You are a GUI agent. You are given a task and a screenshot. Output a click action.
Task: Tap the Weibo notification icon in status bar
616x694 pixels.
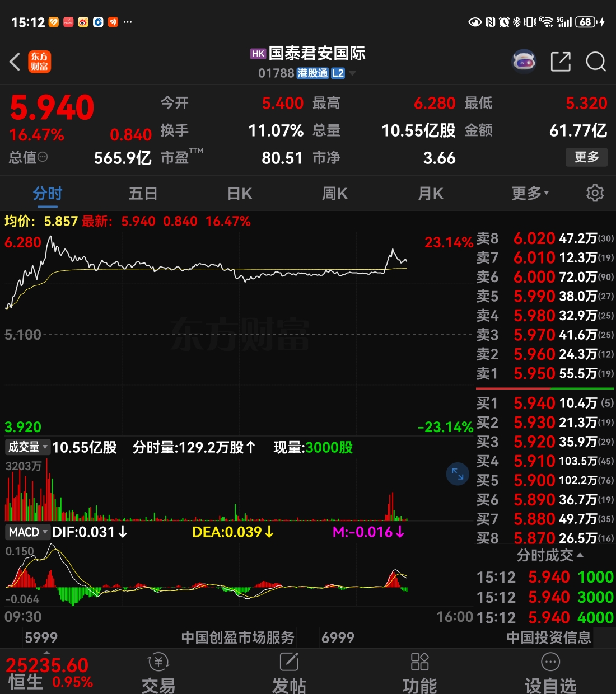pyautogui.click(x=83, y=22)
